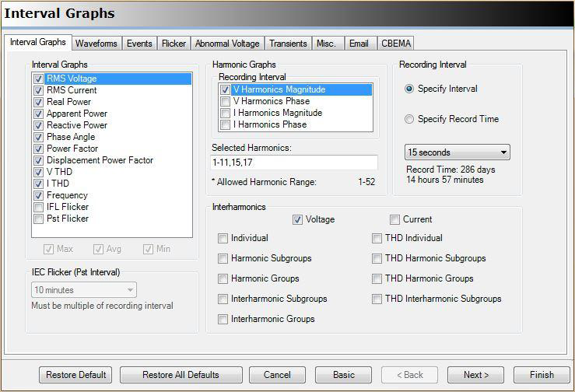Select Specify Record Time radio button
This screenshot has height=392, width=575.
(409, 119)
